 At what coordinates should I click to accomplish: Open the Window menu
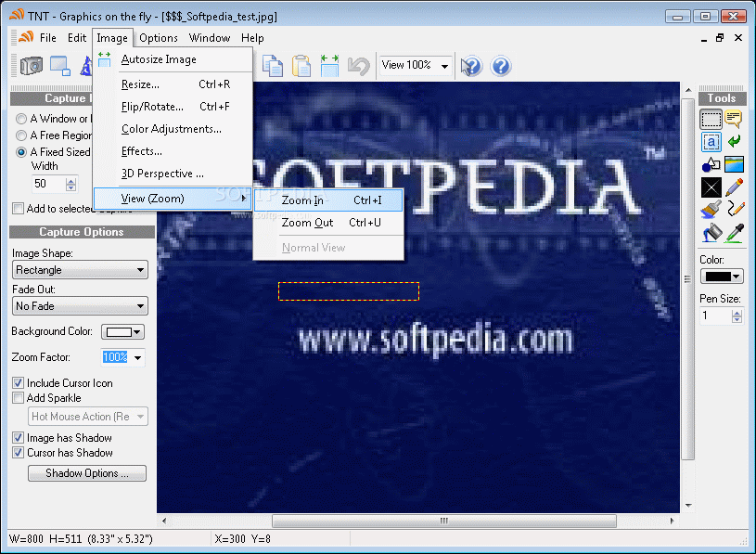pos(210,38)
